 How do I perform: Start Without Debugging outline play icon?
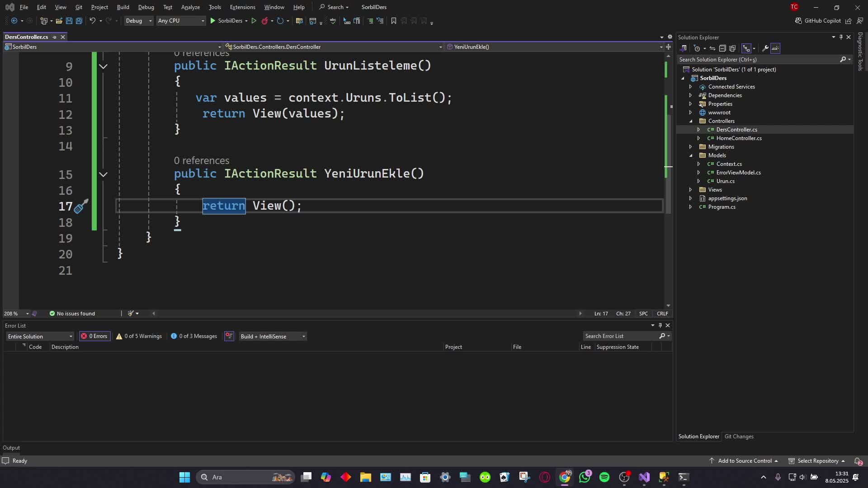point(254,21)
